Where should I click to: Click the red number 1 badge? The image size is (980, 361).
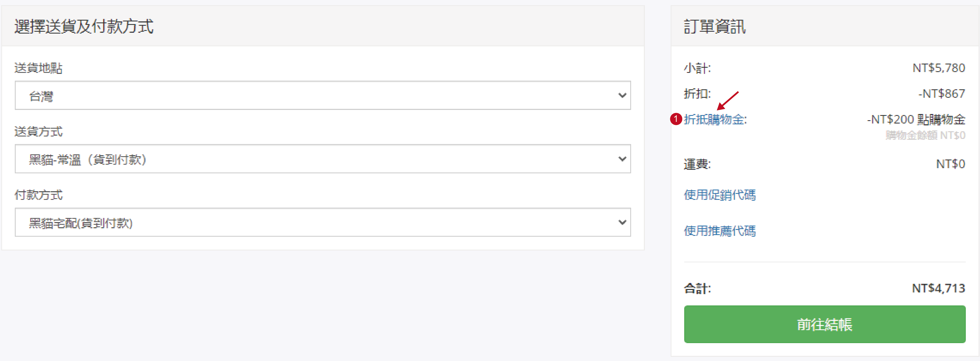pyautogui.click(x=676, y=119)
